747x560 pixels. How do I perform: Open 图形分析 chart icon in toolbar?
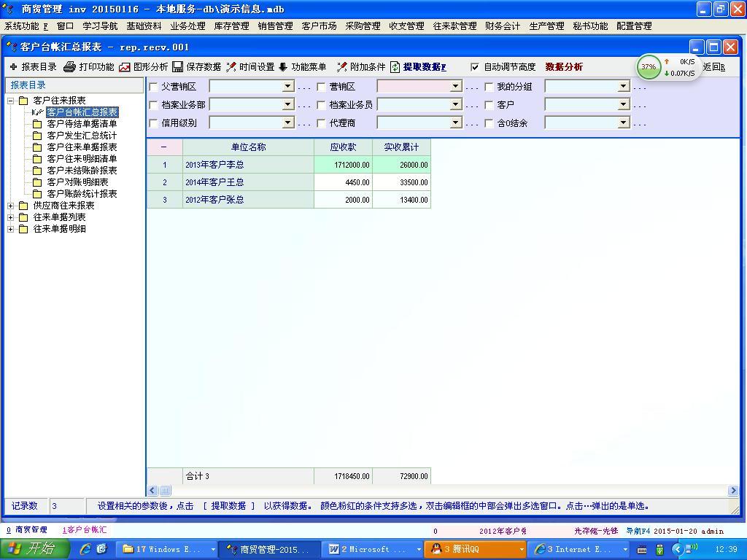pos(125,67)
